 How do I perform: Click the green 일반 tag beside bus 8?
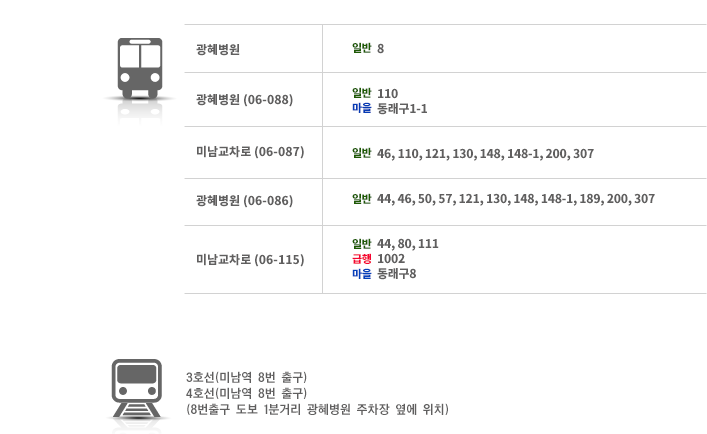pyautogui.click(x=362, y=48)
